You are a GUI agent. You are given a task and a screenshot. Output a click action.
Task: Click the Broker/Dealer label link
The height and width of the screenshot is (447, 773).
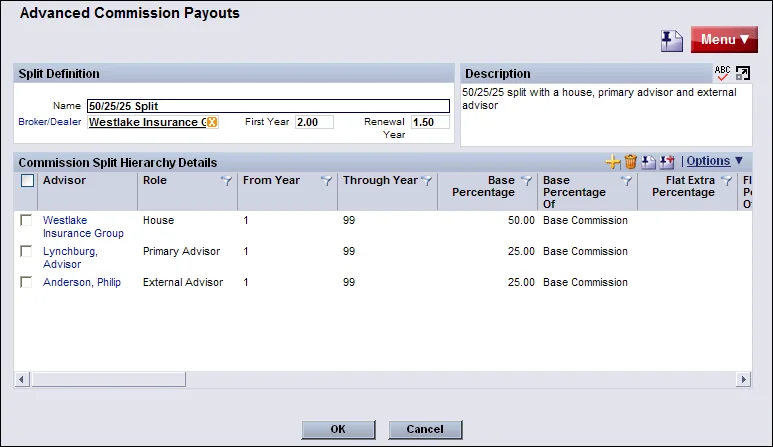click(50, 122)
